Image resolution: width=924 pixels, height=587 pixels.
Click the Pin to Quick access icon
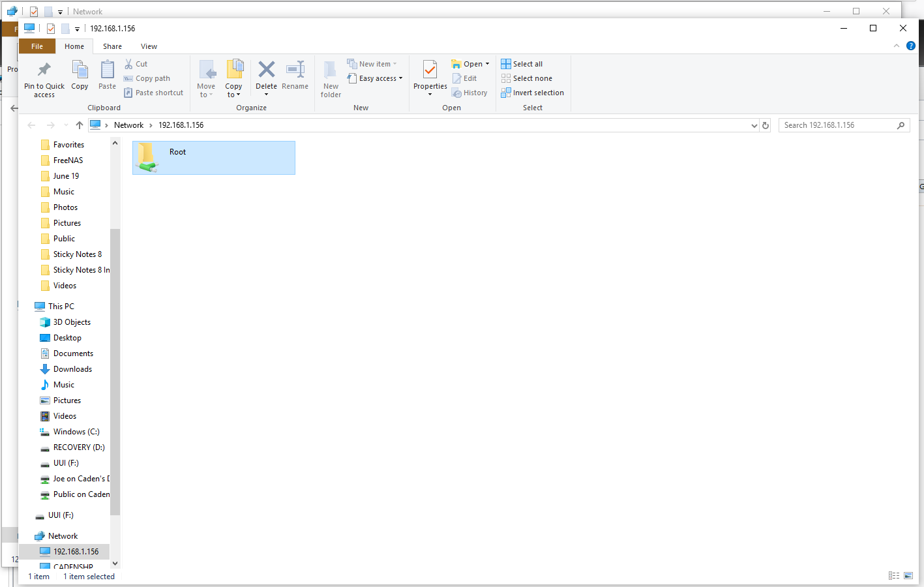[44, 70]
